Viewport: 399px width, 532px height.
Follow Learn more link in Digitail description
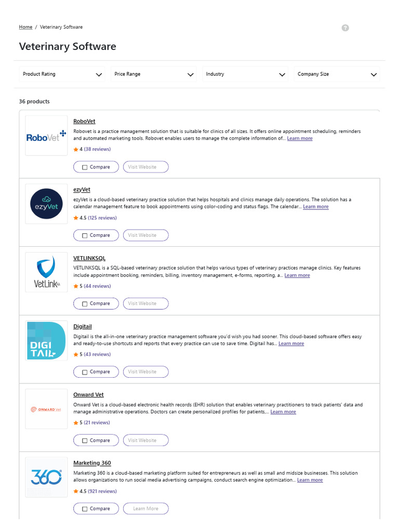click(291, 343)
